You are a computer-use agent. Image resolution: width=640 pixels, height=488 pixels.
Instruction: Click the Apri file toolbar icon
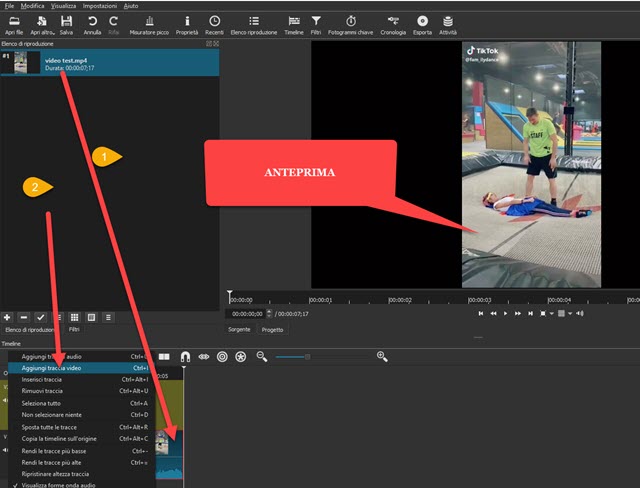point(14,25)
